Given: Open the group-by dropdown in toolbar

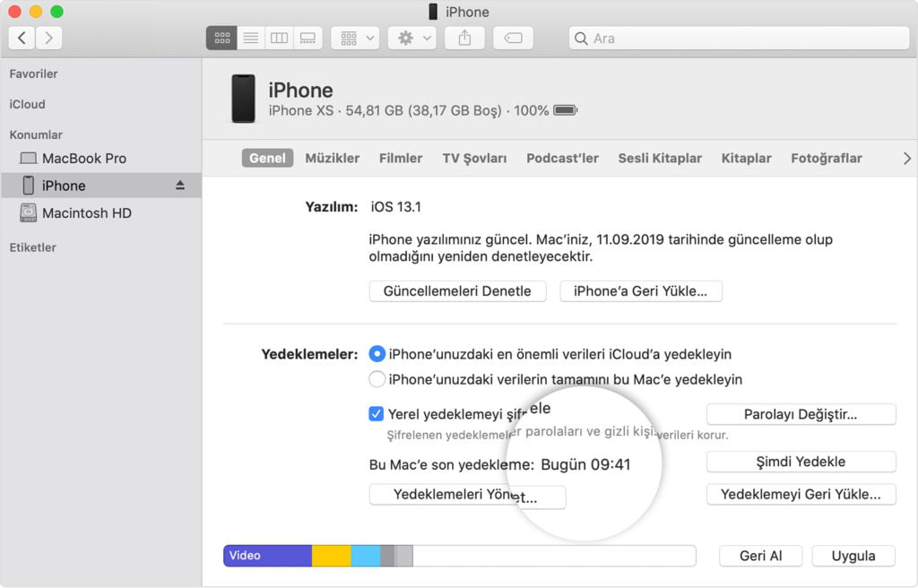Looking at the screenshot, I should pyautogui.click(x=355, y=38).
